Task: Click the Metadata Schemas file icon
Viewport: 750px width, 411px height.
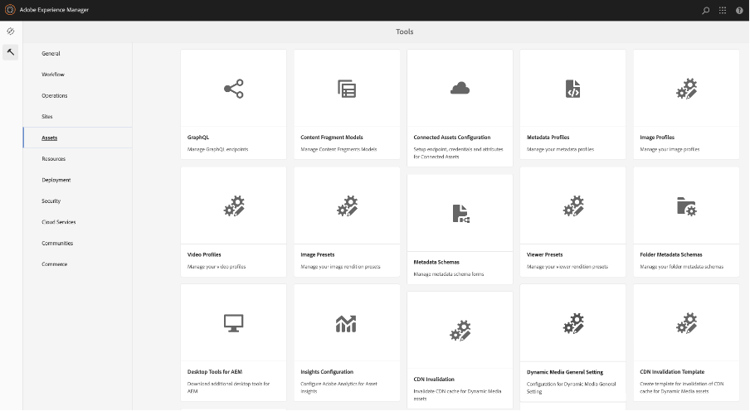Action: click(x=461, y=213)
